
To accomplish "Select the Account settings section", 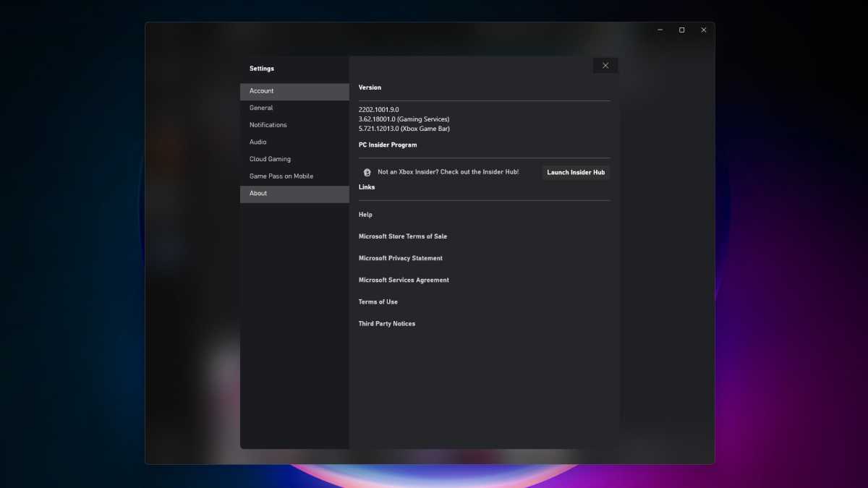I will [x=262, y=90].
